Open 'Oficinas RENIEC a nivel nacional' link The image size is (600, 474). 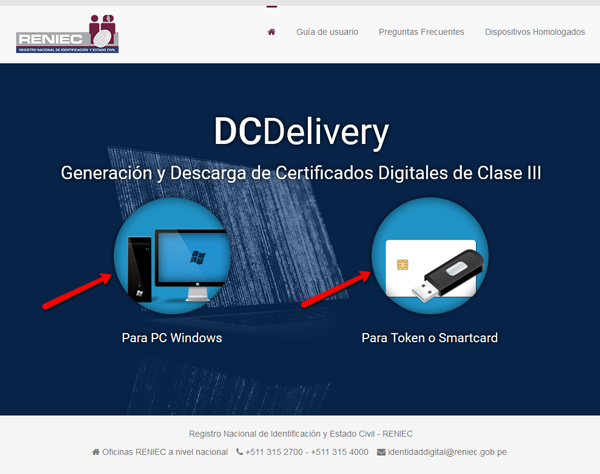point(165,453)
